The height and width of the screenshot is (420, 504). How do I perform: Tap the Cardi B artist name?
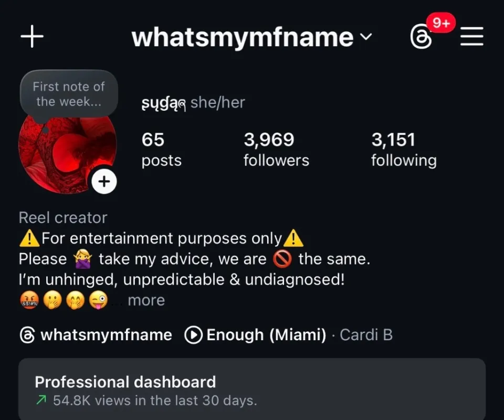tap(366, 335)
